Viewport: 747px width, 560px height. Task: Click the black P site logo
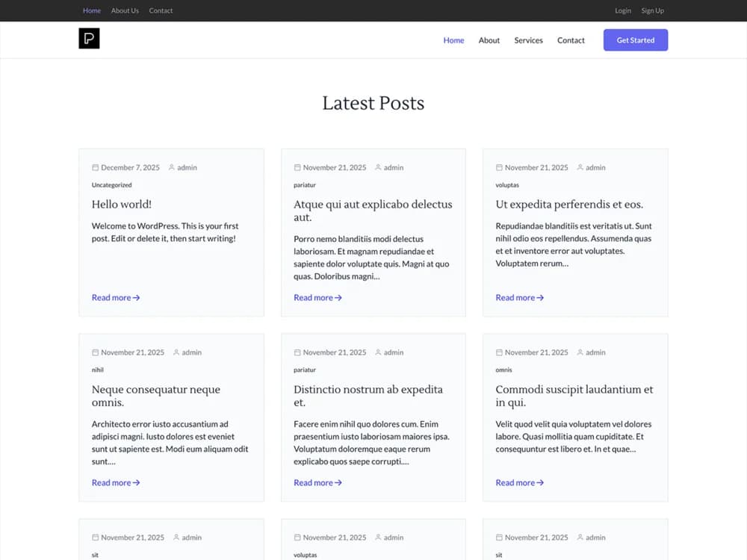pos(89,39)
